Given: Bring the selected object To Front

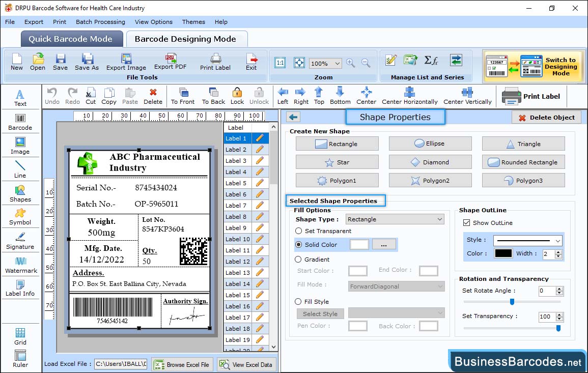Looking at the screenshot, I should click(183, 96).
